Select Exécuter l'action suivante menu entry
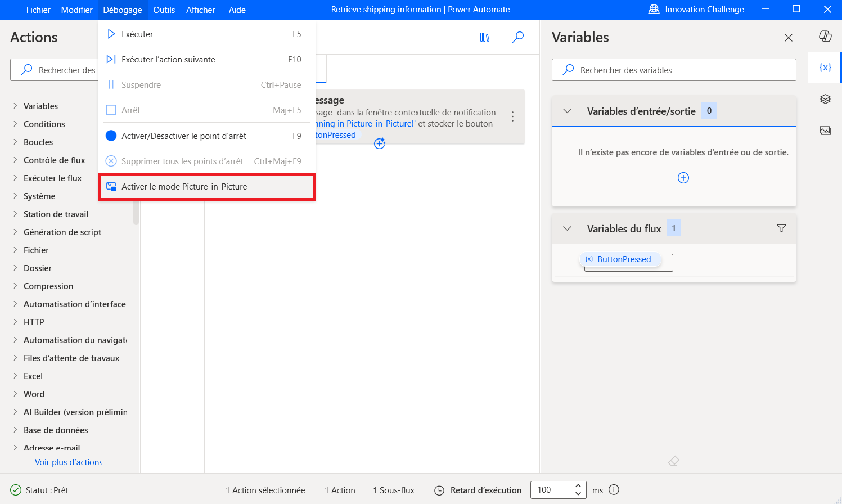 pyautogui.click(x=207, y=60)
